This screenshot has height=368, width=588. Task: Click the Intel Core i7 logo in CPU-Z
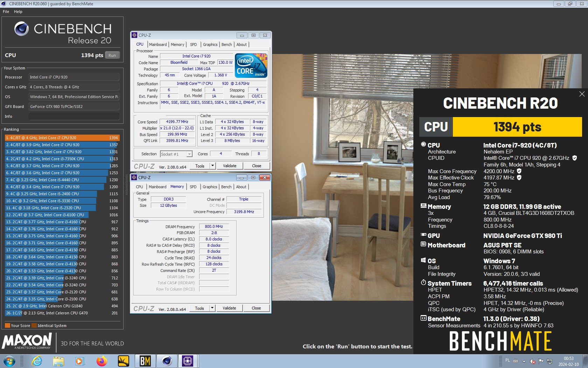(x=251, y=65)
